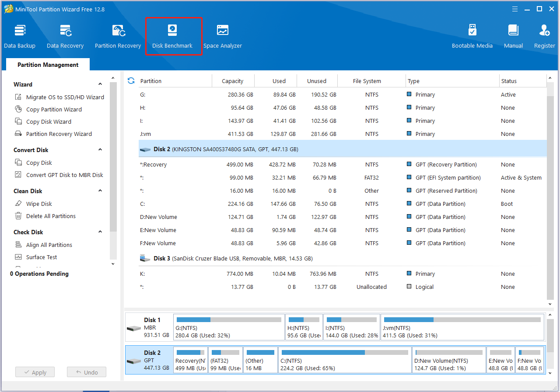560x392 pixels.
Task: Select the Disk 2 GPT label in disk map
Action: point(149,360)
